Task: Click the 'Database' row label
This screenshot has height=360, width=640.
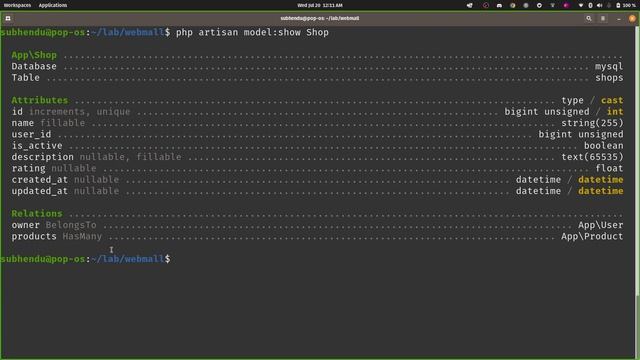Action: coord(34,66)
